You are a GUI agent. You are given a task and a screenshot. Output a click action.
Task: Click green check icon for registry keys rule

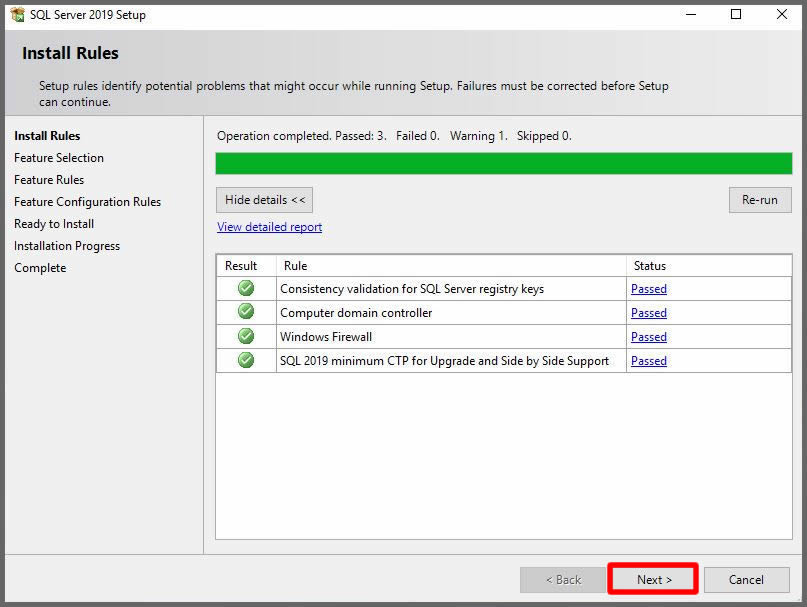pyautogui.click(x=246, y=289)
